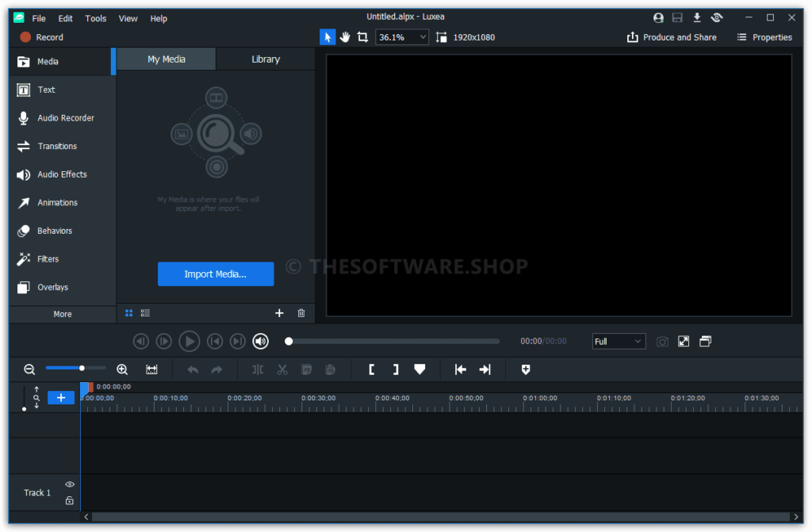The image size is (812, 532).
Task: Zoom out the timeline
Action: 29,369
